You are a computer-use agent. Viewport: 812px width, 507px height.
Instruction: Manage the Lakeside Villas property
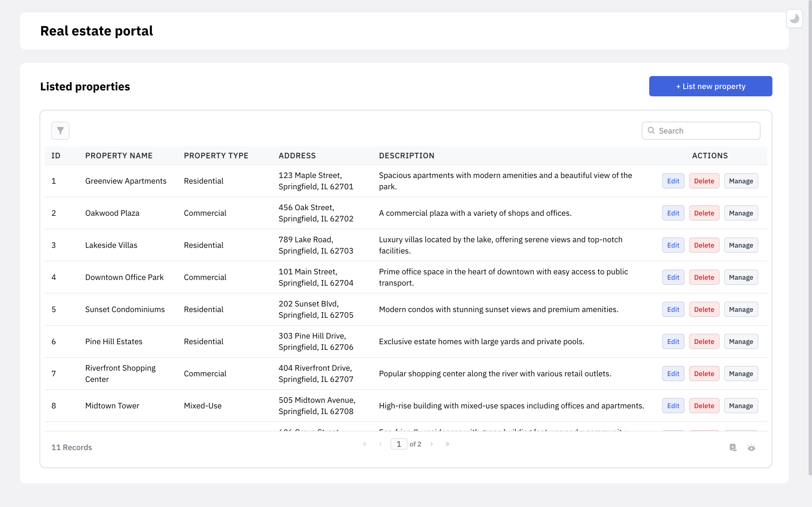click(x=741, y=245)
